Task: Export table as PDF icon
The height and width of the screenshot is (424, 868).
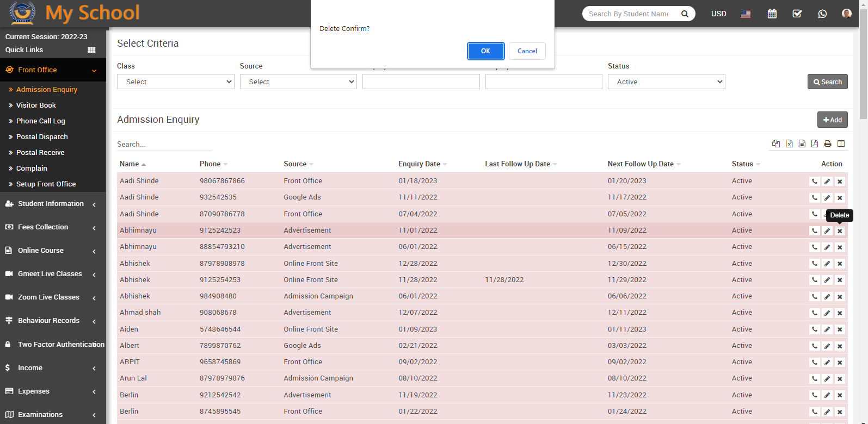Action: pos(815,144)
